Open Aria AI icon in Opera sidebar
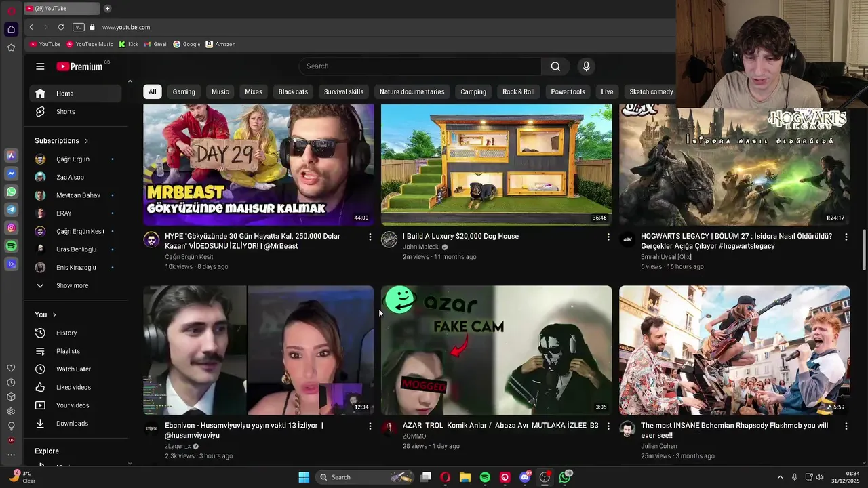868x488 pixels. [11, 155]
